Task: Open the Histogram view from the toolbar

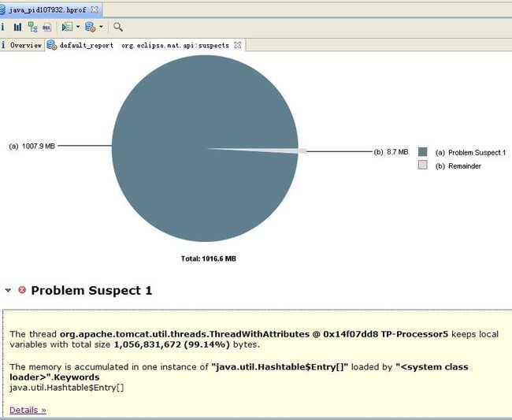Action: [x=17, y=27]
